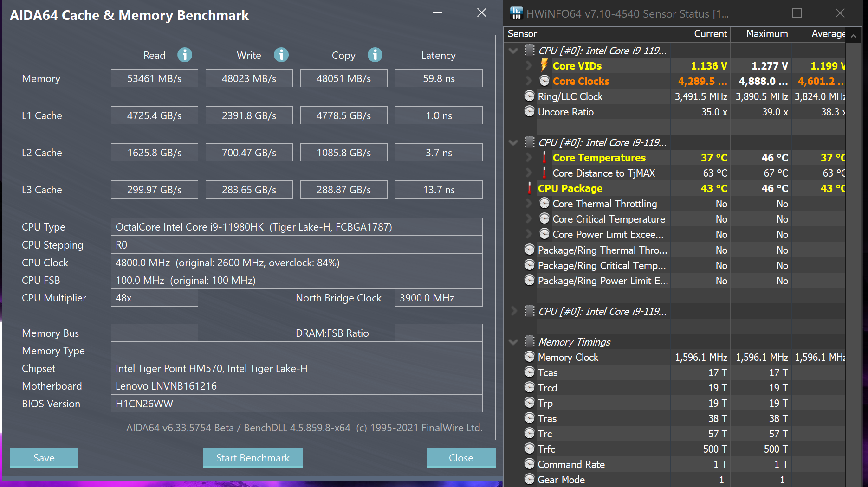Click the Trc timing icon
Viewport: 868px width, 487px height.
530,434
